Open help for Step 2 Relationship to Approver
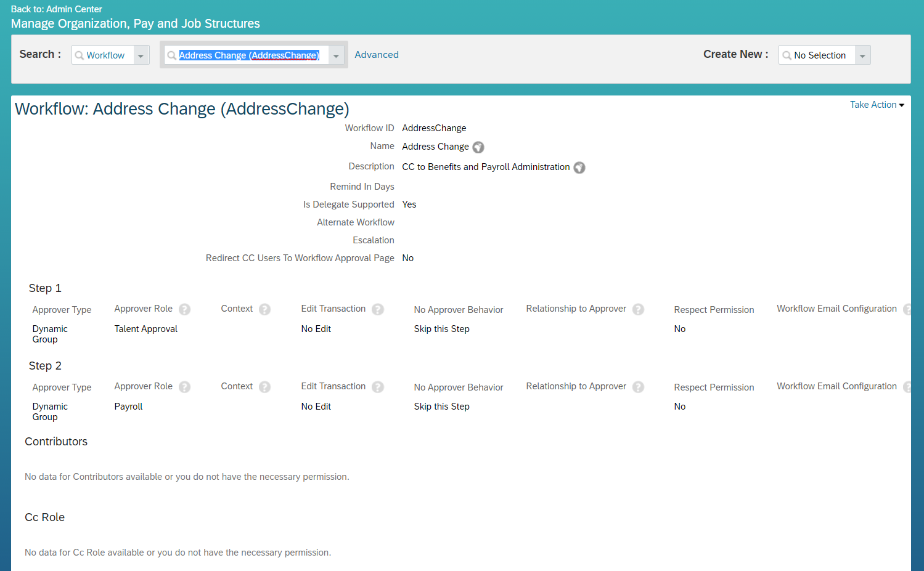This screenshot has height=571, width=924. pos(638,386)
